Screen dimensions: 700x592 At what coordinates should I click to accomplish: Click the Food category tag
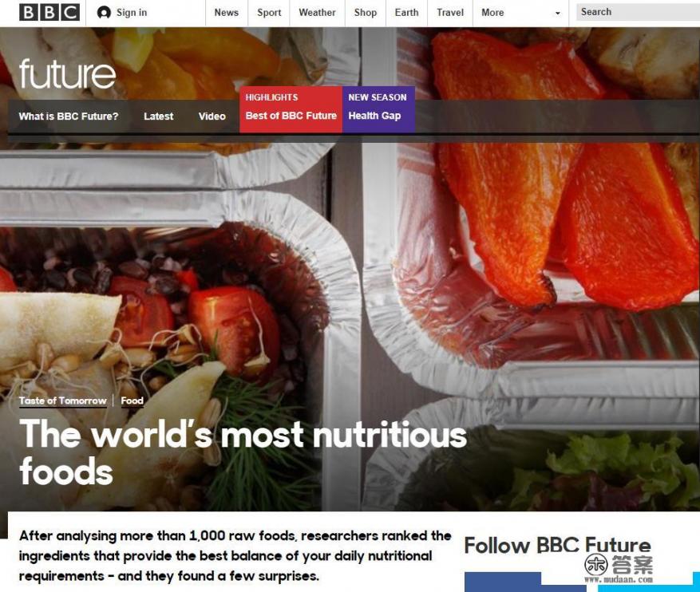coord(132,401)
